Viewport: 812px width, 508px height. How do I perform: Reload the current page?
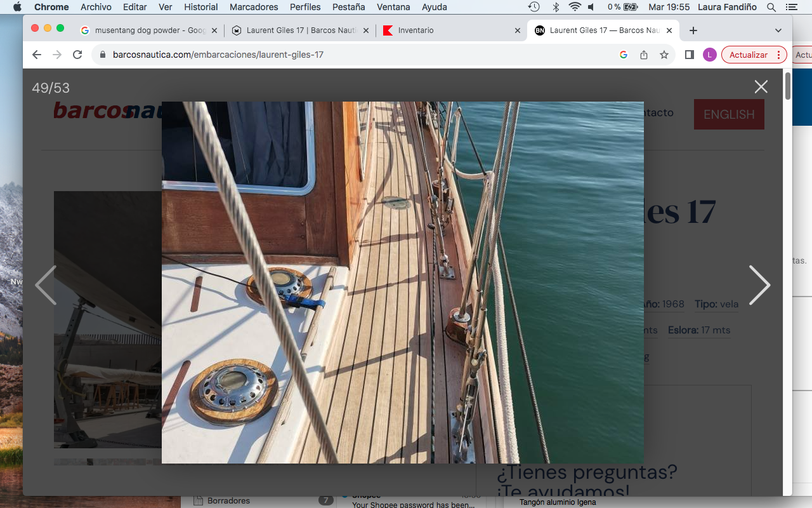click(77, 55)
